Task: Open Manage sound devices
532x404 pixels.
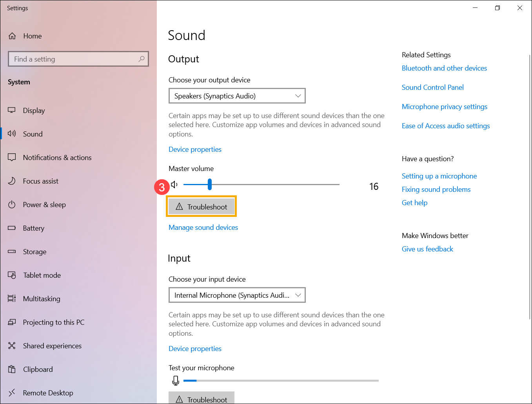Action: [203, 227]
